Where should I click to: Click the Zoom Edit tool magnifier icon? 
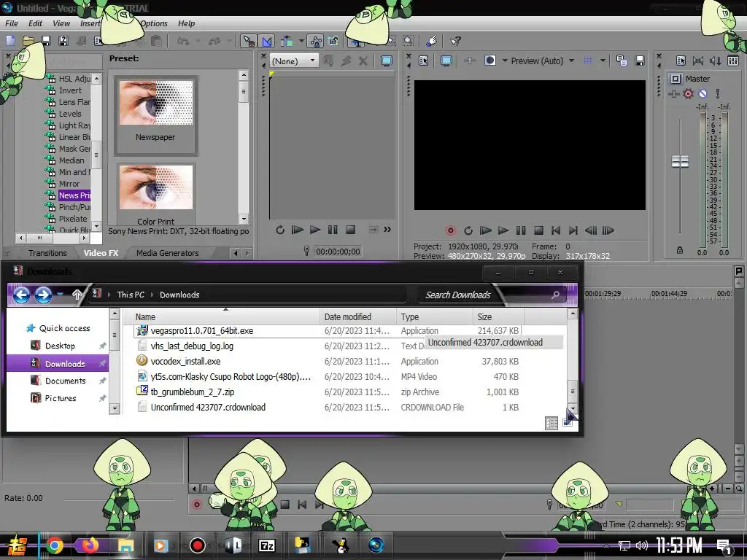(409, 41)
